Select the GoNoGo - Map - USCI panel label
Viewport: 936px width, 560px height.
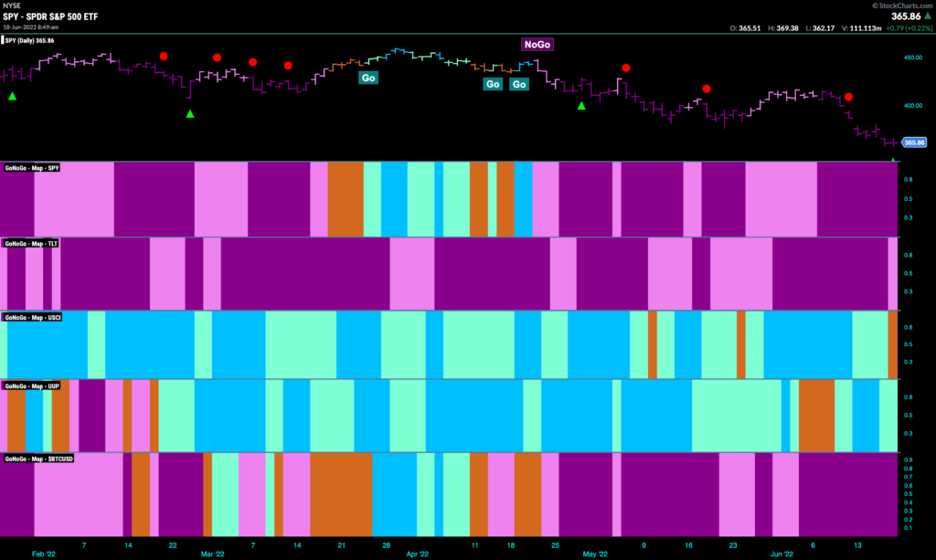click(32, 317)
